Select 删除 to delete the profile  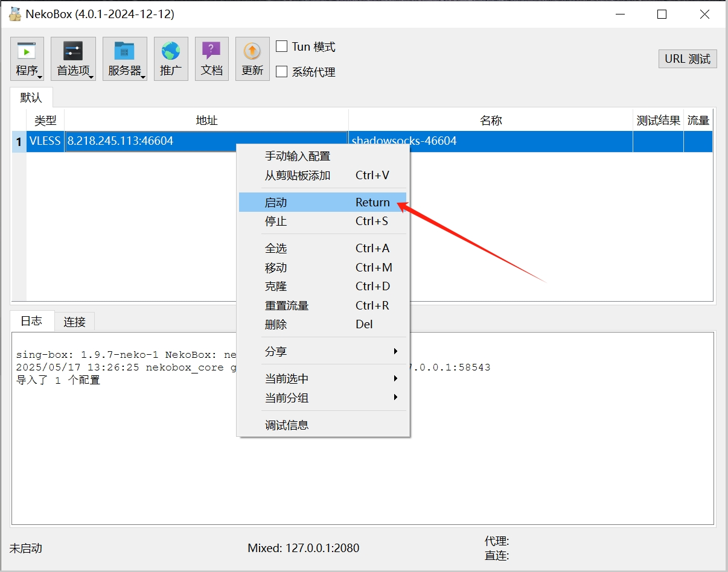click(x=323, y=325)
